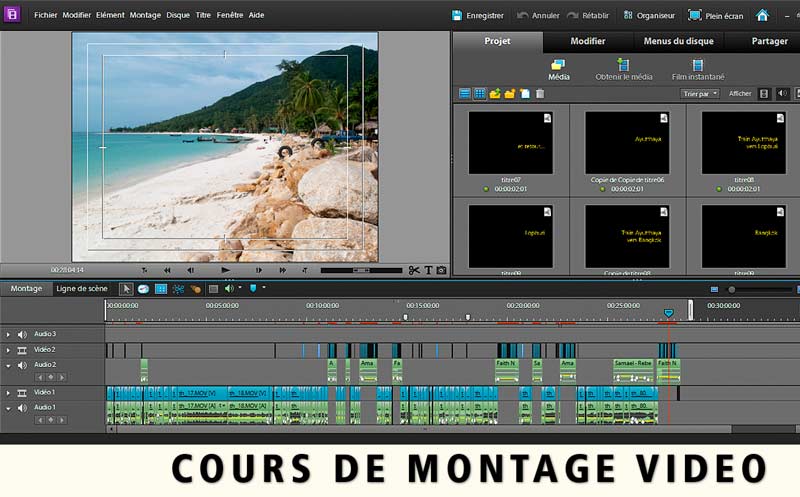Click the timeline zoom slider
The image size is (800, 497).
732,289
